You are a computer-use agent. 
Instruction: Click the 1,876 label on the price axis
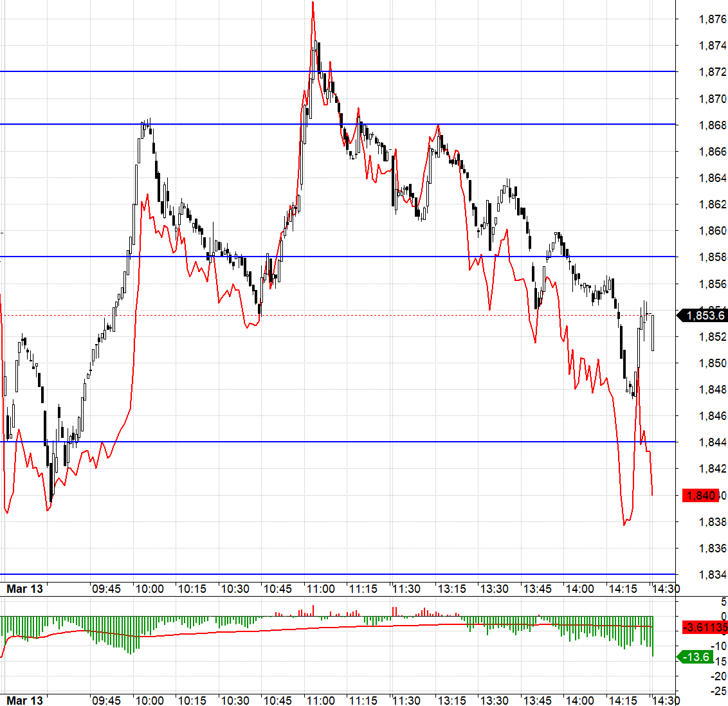(712, 19)
